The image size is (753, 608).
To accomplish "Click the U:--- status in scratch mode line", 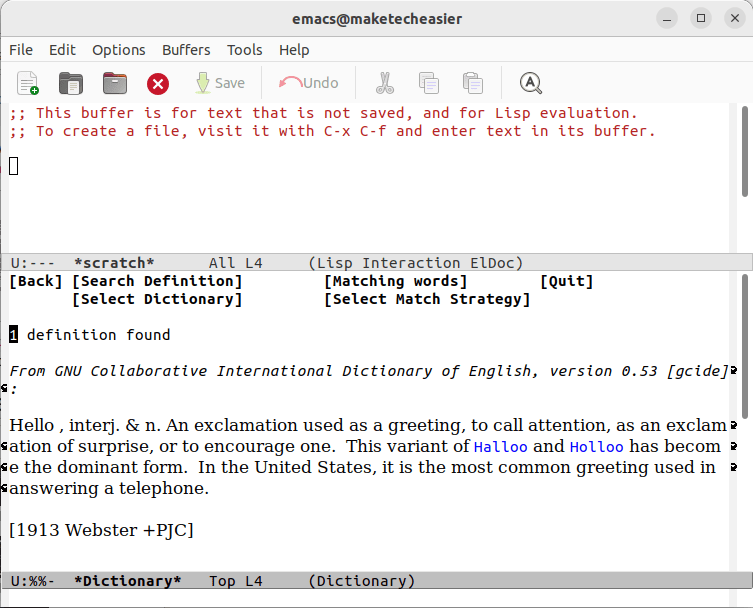I will (33, 263).
